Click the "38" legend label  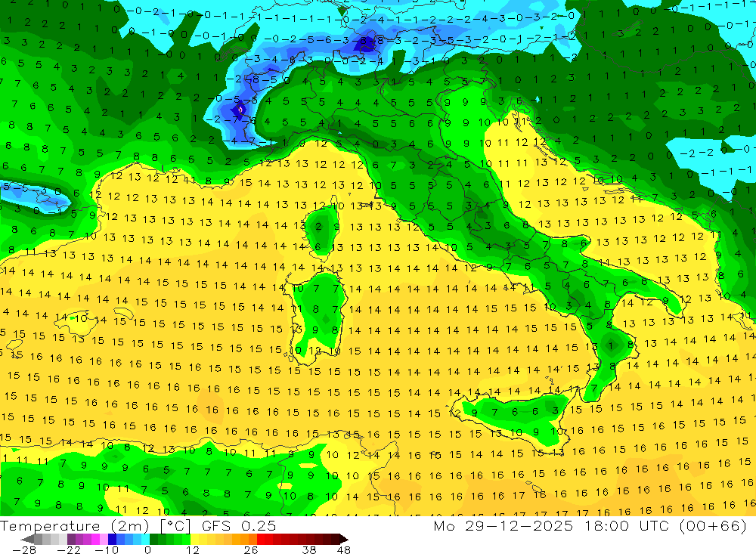(x=309, y=549)
